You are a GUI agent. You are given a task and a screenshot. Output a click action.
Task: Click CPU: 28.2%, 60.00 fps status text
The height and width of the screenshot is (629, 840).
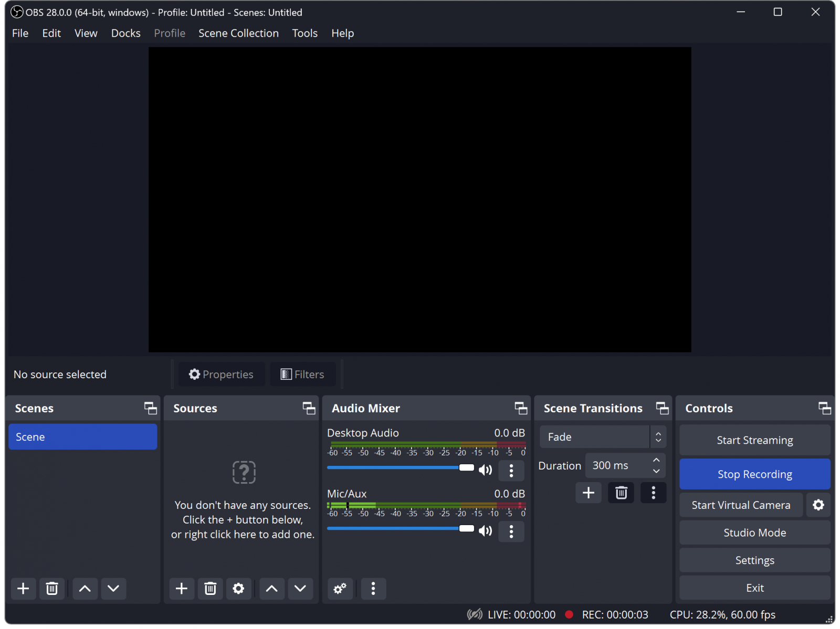(x=722, y=614)
